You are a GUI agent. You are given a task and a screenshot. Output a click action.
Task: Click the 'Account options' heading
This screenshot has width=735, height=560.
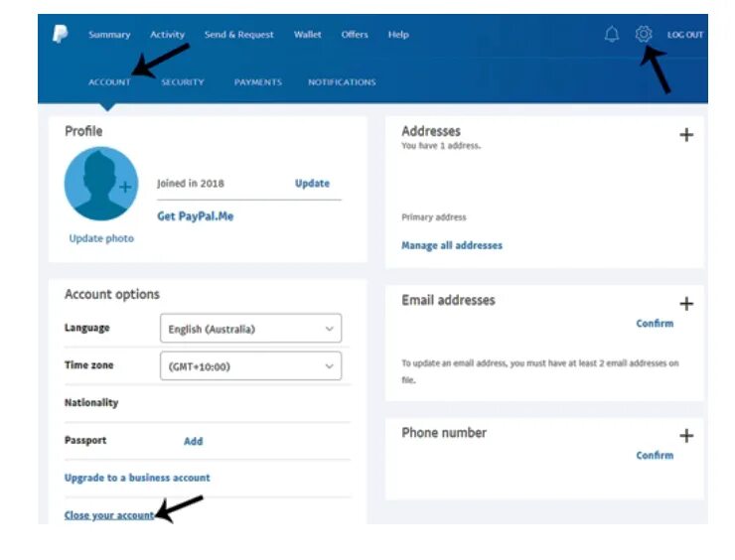(112, 294)
